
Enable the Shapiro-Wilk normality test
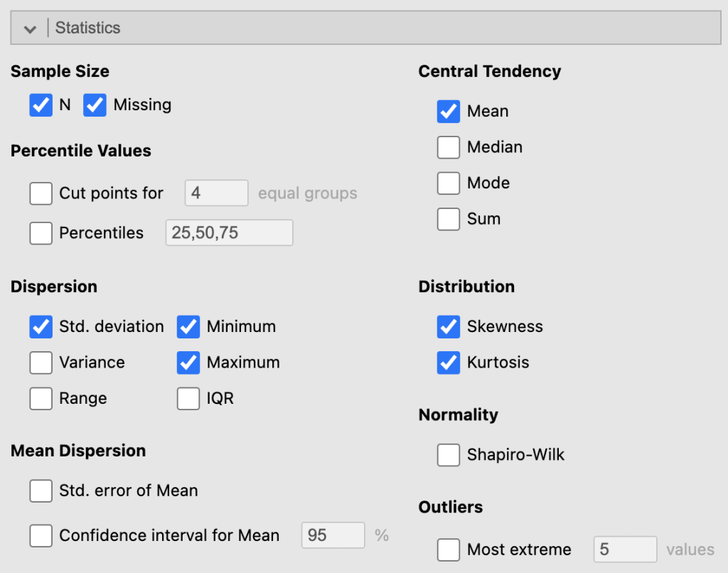pos(449,454)
